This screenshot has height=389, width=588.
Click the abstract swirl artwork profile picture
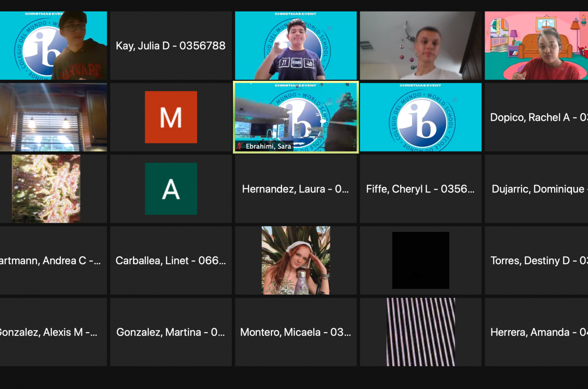pyautogui.click(x=46, y=189)
